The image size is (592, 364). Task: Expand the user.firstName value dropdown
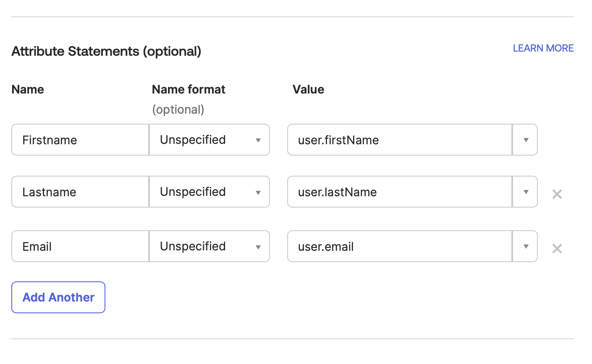coord(525,140)
